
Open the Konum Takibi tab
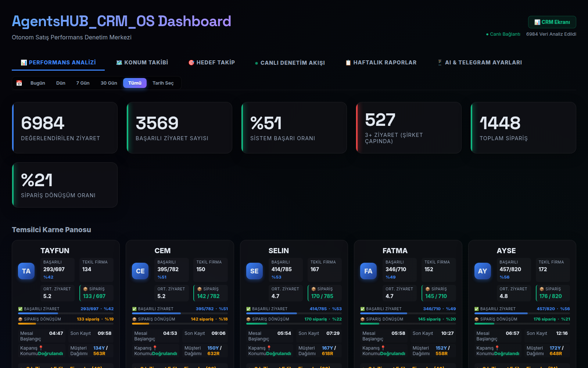(142, 63)
